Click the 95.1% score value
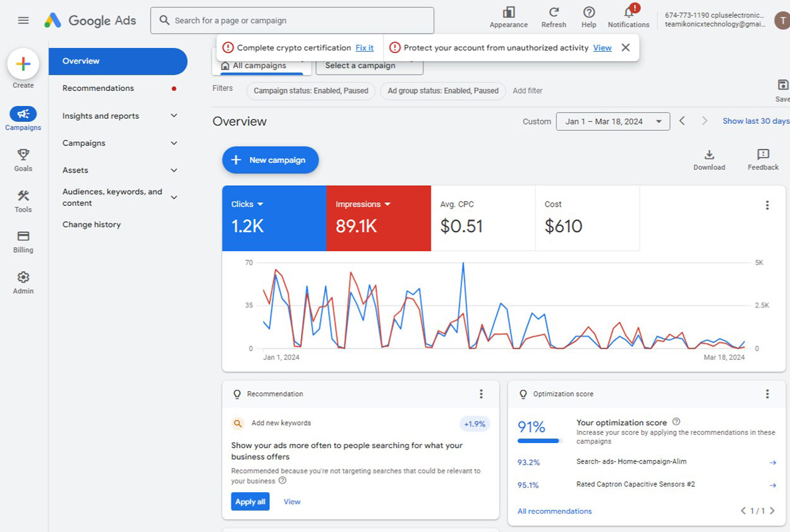Viewport: 790px width, 532px height. click(528, 485)
